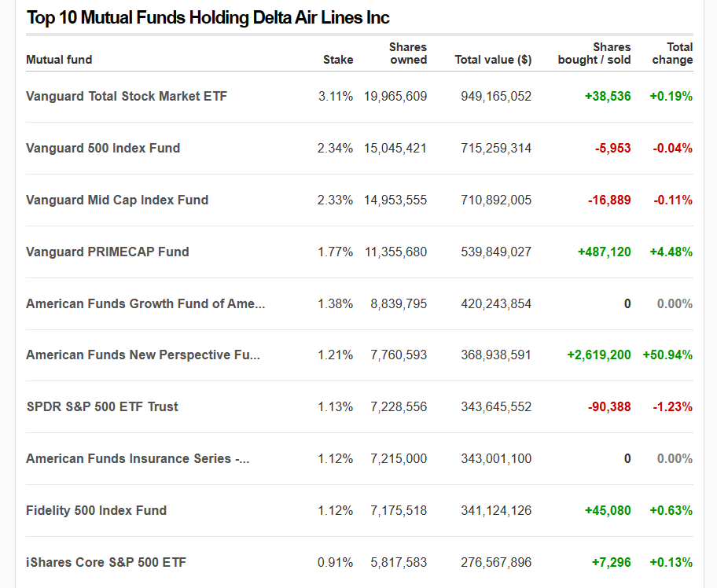Select shares owned 19,965,609

coord(395,97)
